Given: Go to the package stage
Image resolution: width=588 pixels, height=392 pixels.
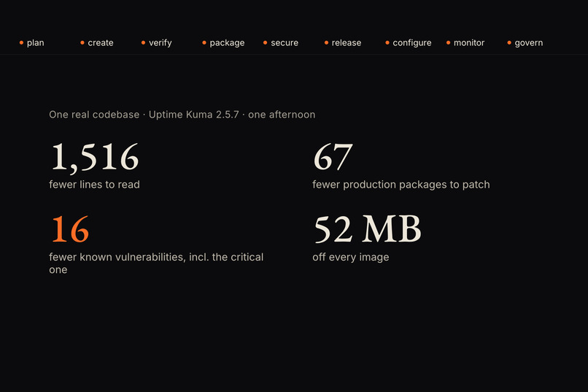Looking at the screenshot, I should pos(223,43).
